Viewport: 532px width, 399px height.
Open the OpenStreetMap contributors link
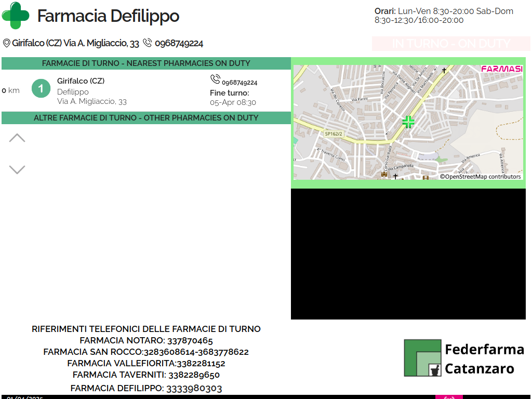(481, 177)
